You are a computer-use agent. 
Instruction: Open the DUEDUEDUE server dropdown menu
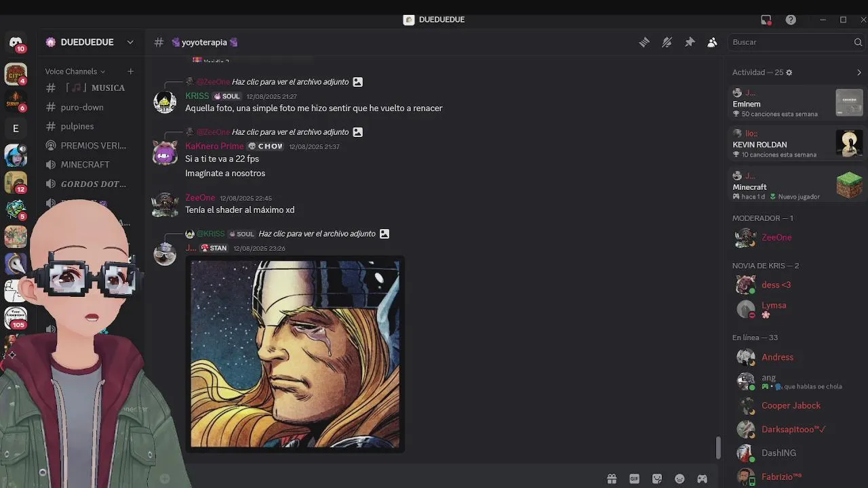[130, 42]
